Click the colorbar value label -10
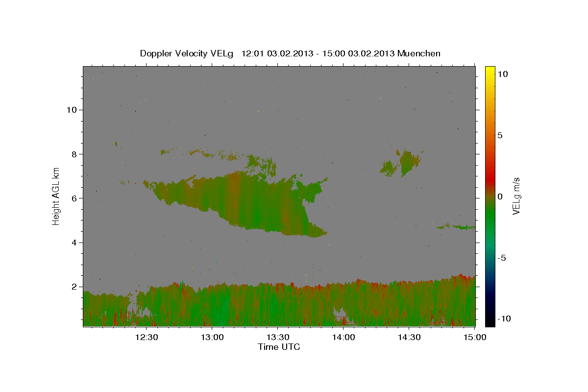The width and height of the screenshot is (588, 392). click(504, 319)
